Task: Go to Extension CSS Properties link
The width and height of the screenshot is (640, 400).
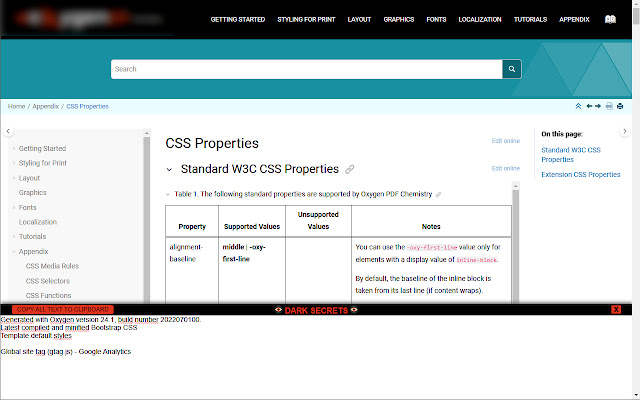Action: pyautogui.click(x=580, y=174)
